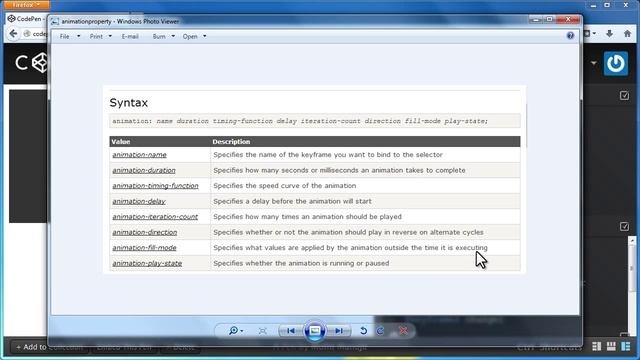Select the CodePen browser tab

click(x=27, y=19)
